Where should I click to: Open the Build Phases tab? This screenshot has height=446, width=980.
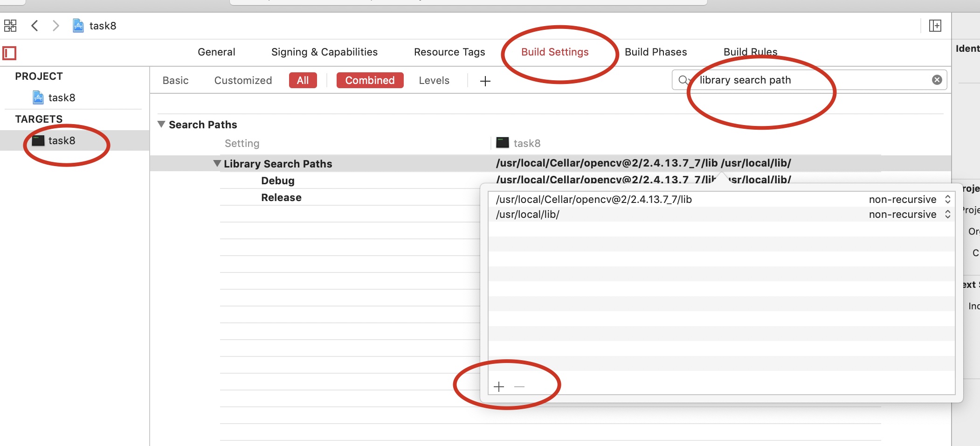[x=656, y=52]
